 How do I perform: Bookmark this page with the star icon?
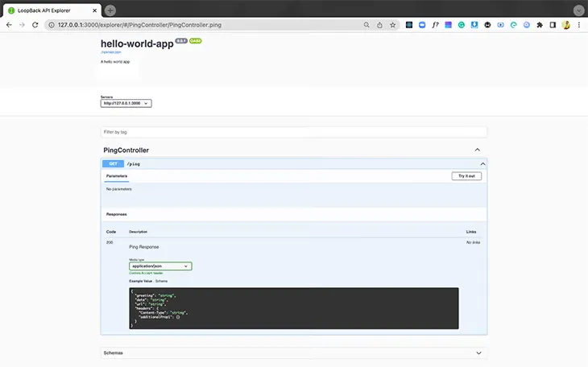click(392, 25)
